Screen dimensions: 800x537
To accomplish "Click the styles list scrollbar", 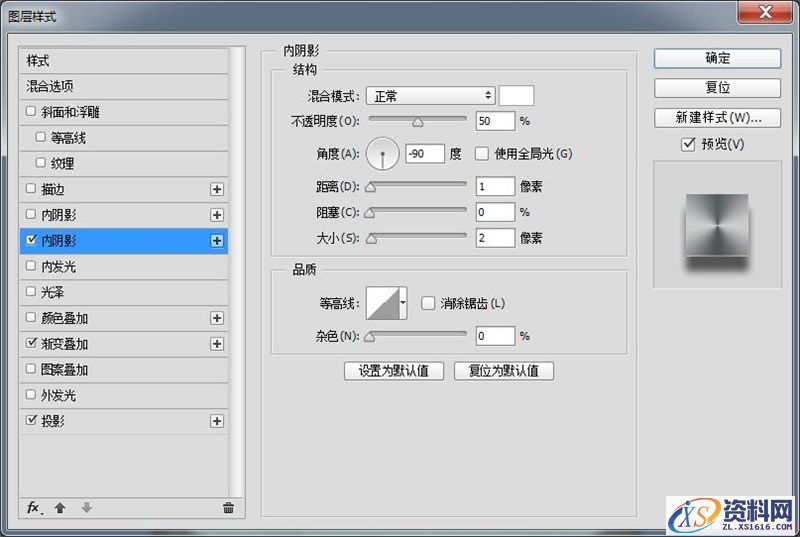I will pyautogui.click(x=236, y=271).
